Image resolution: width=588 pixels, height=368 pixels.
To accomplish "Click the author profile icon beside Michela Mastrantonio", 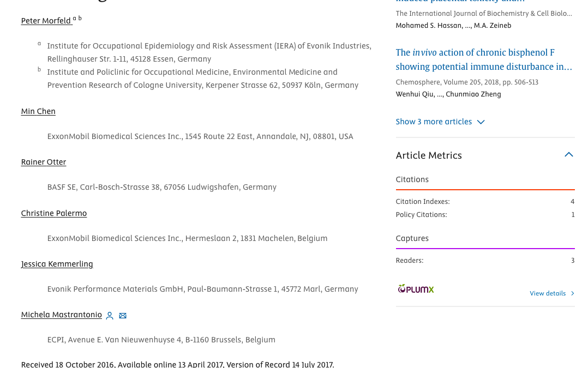I will (x=110, y=316).
